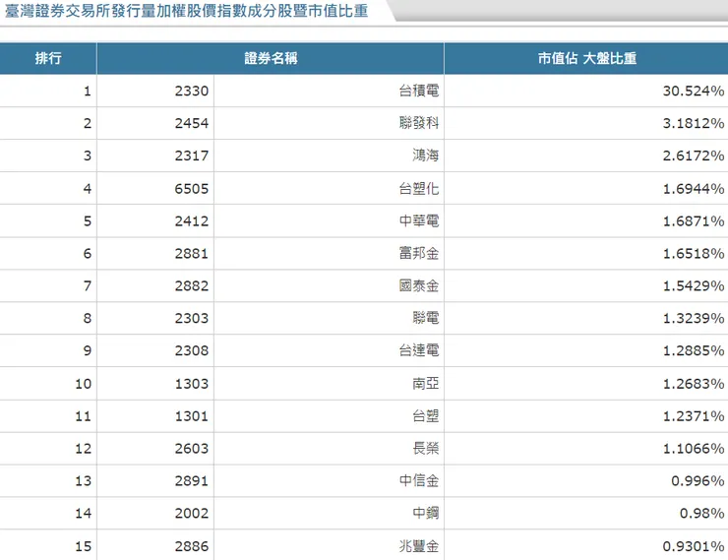Select stock name 台塑化
The image size is (728, 560).
coord(419,189)
